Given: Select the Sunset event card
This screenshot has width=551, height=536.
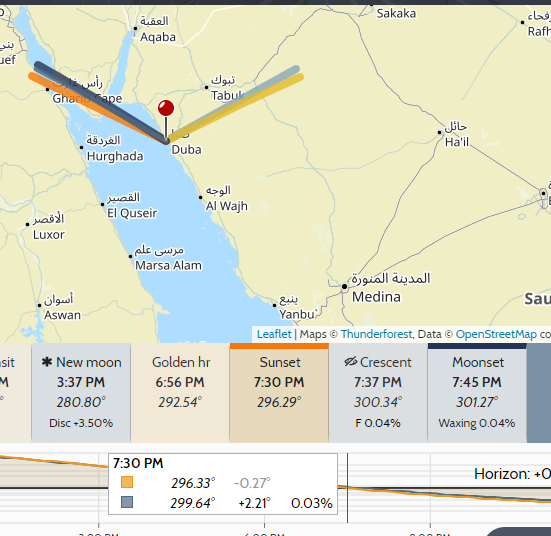Looking at the screenshot, I should [x=279, y=393].
